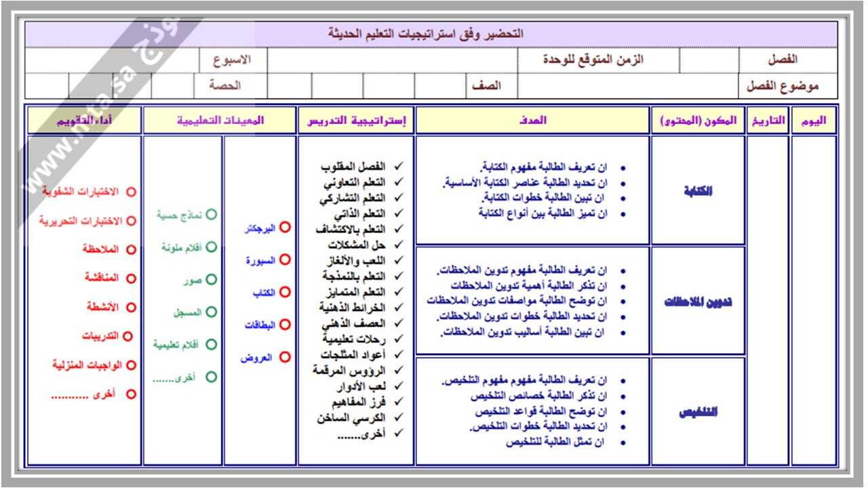Click the أداء التقويم column header
The height and width of the screenshot is (488, 868).
click(85, 121)
